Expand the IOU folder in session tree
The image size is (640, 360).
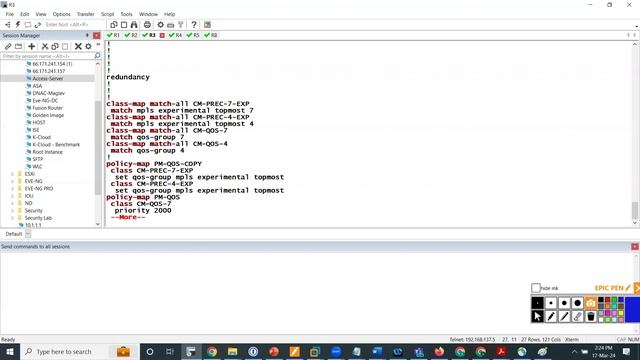(x=12, y=196)
